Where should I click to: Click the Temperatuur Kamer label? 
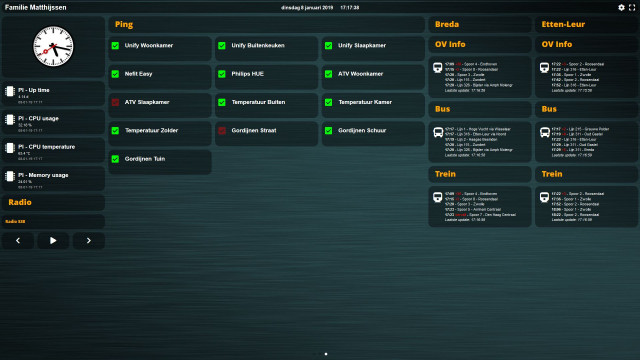click(x=365, y=102)
